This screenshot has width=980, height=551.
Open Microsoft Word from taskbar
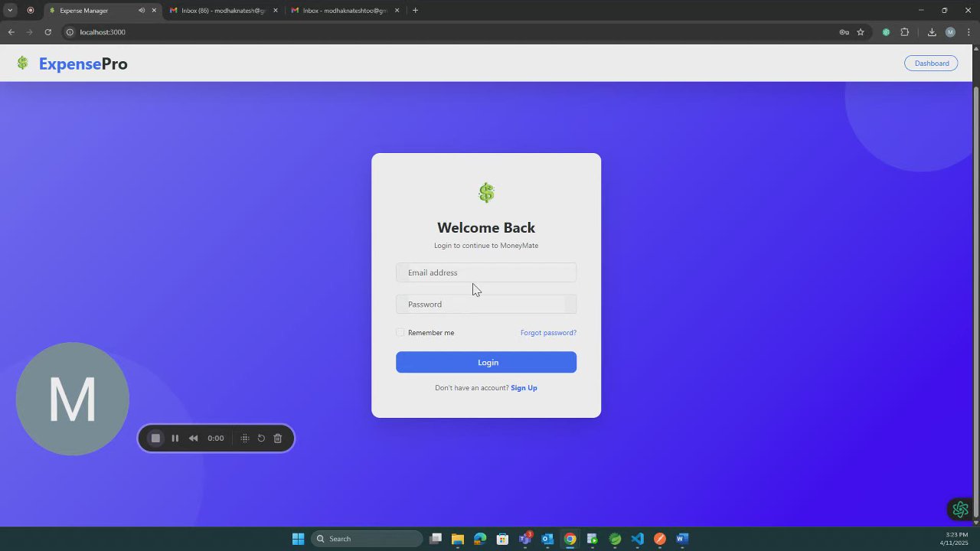682,539
